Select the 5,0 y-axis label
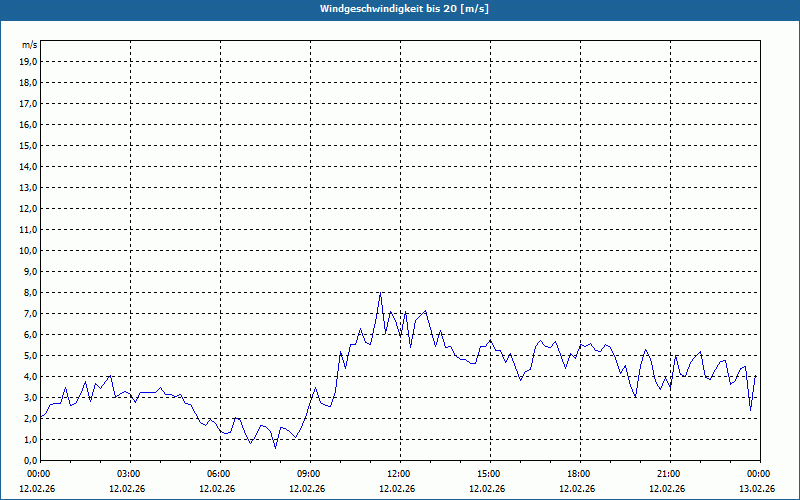 (x=29, y=355)
